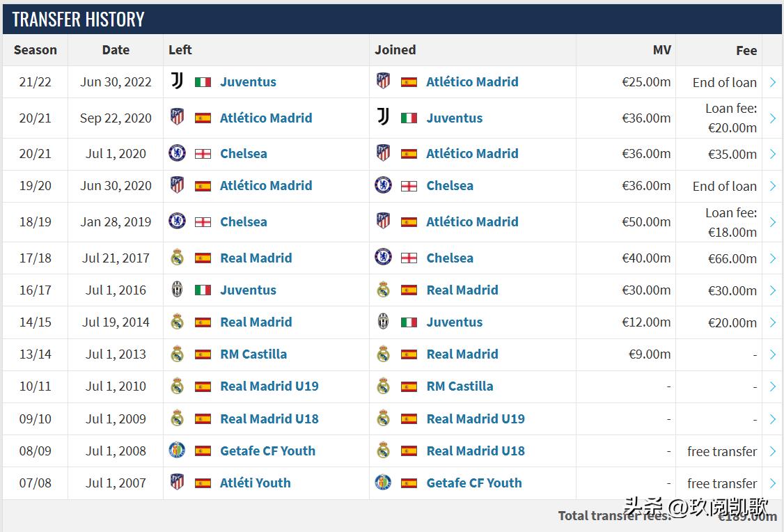Click Juventus crest in 14/15 Joined column
The width and height of the screenshot is (784, 532).
tap(383, 322)
